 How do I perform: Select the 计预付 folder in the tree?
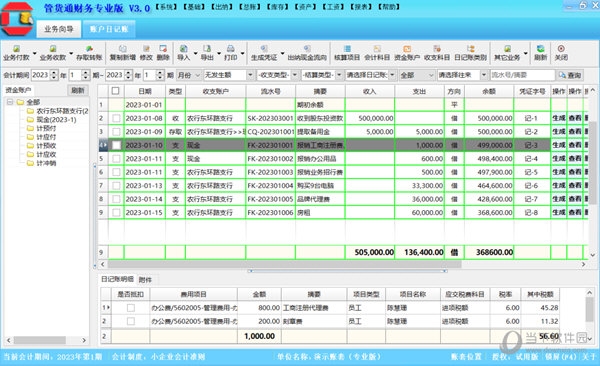click(x=42, y=128)
